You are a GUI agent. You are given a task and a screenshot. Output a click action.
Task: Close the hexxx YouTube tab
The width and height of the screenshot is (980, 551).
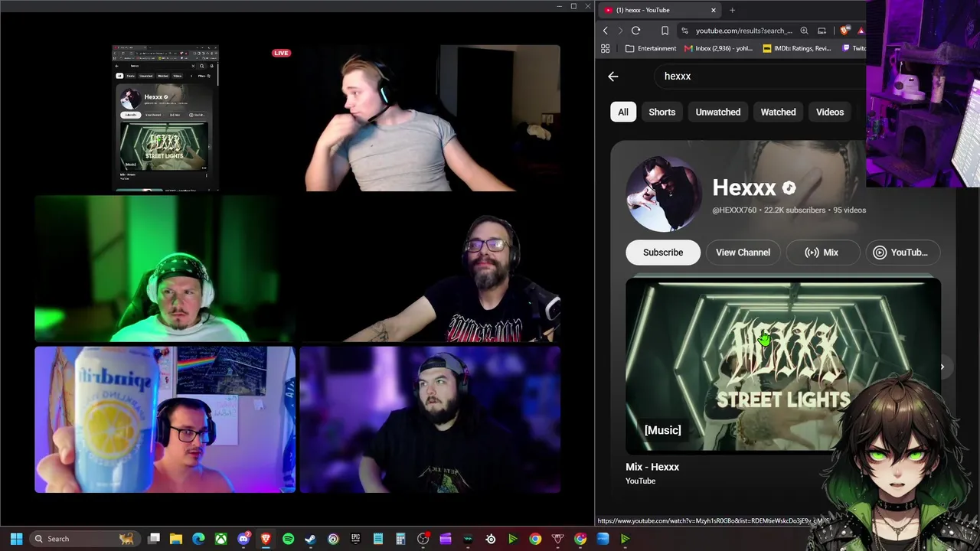coord(713,10)
